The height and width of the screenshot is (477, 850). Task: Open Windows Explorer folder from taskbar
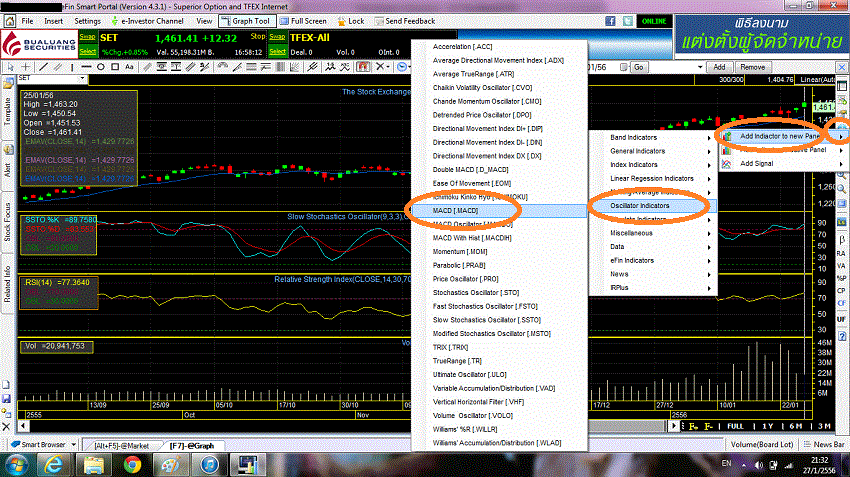coord(93,465)
